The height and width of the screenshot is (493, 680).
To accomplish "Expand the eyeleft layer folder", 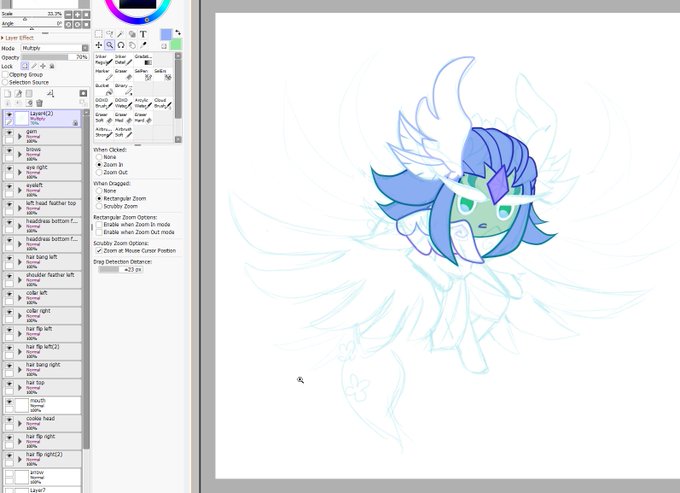I will pyautogui.click(x=20, y=190).
